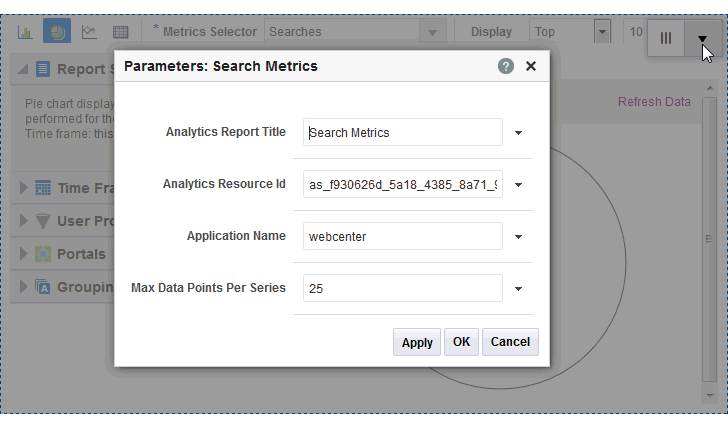Focus the Analytics Resource Id field
Screen dimensions: 728x433
tap(402, 184)
